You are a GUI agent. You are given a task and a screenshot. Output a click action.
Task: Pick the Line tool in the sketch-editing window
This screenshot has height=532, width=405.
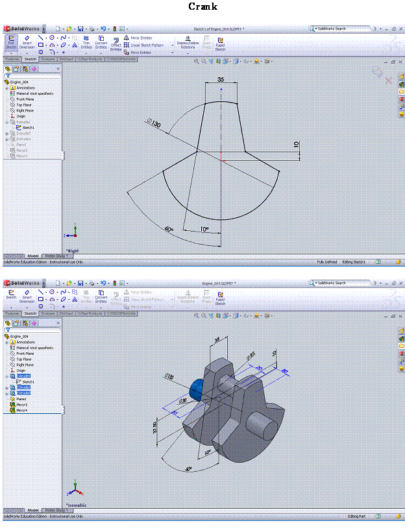[40, 38]
